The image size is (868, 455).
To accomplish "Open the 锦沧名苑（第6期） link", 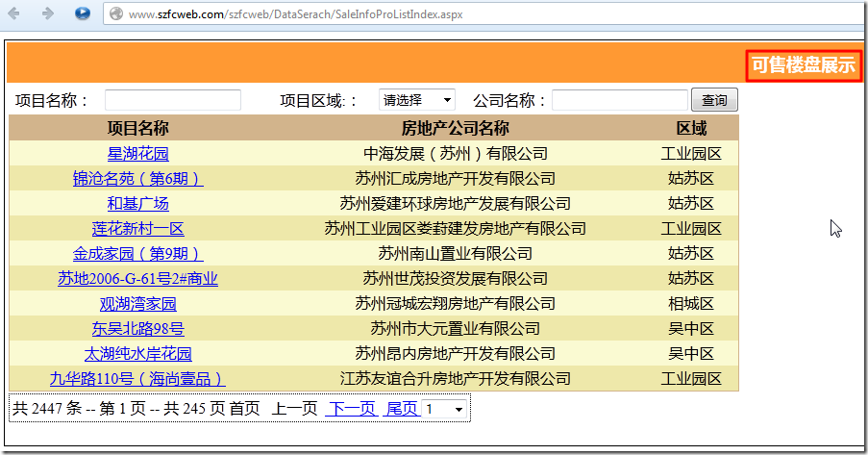I will pos(137,179).
